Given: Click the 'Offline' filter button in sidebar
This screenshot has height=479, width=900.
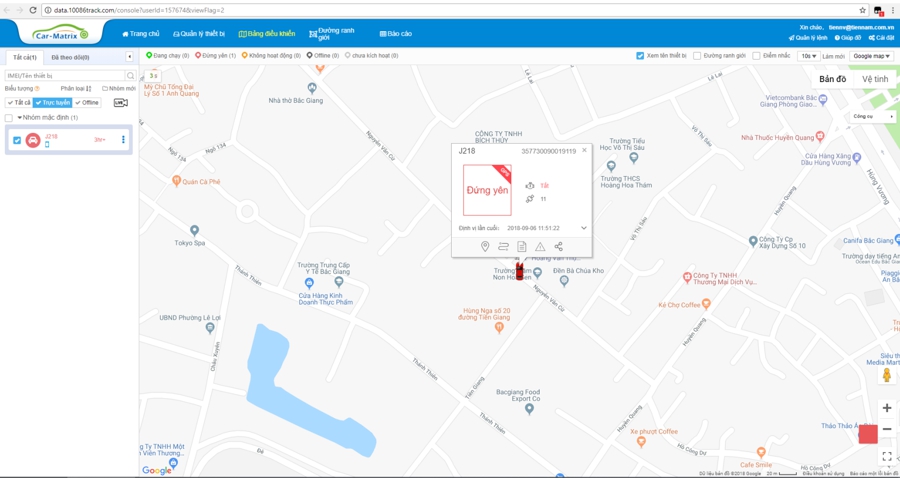Looking at the screenshot, I should click(x=88, y=103).
